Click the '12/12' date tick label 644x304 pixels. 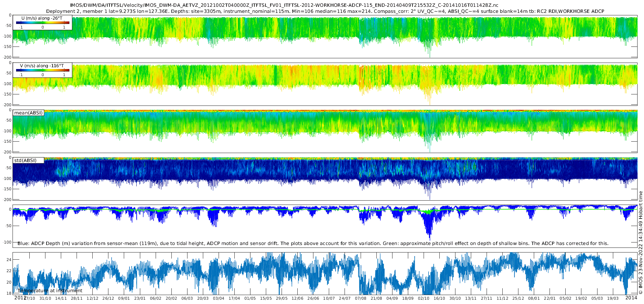[x=92, y=298]
